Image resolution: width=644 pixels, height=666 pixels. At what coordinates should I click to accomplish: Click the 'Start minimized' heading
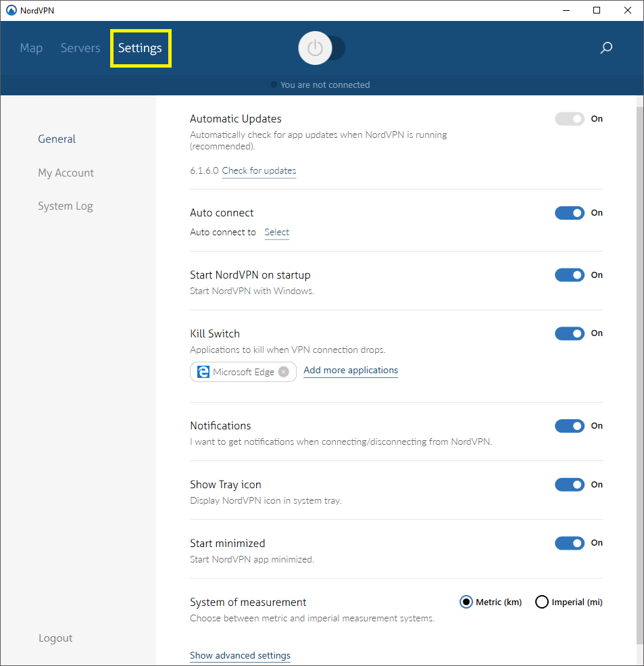228,544
